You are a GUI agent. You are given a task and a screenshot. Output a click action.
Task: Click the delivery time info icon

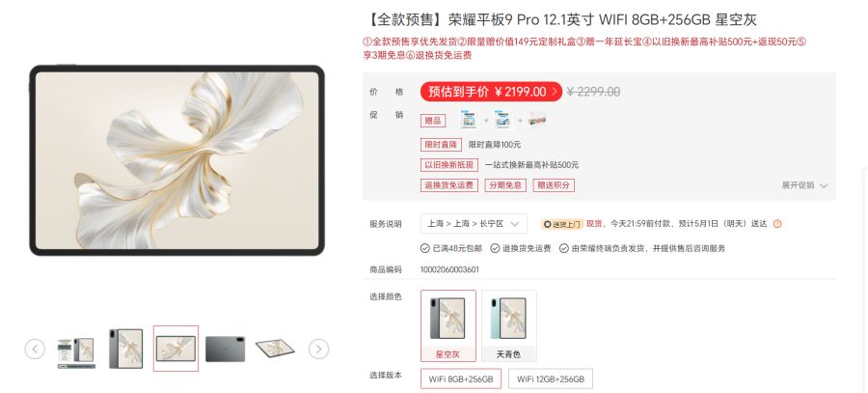point(777,224)
